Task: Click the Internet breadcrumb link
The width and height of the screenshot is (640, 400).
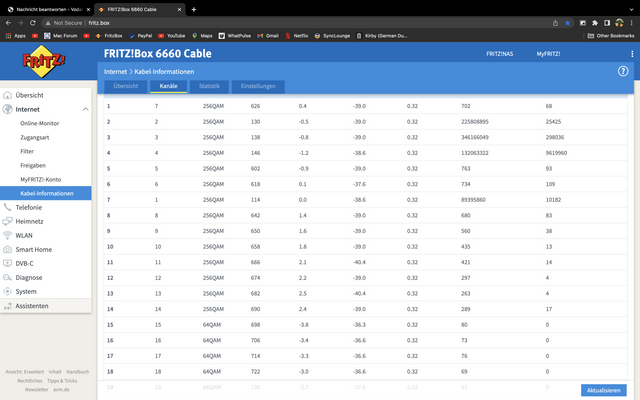Action: (x=115, y=71)
